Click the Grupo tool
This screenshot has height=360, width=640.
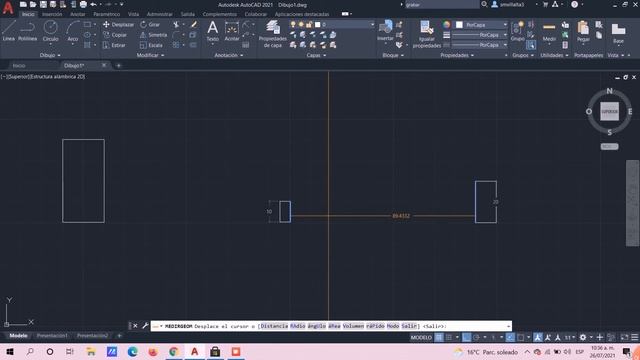click(518, 31)
